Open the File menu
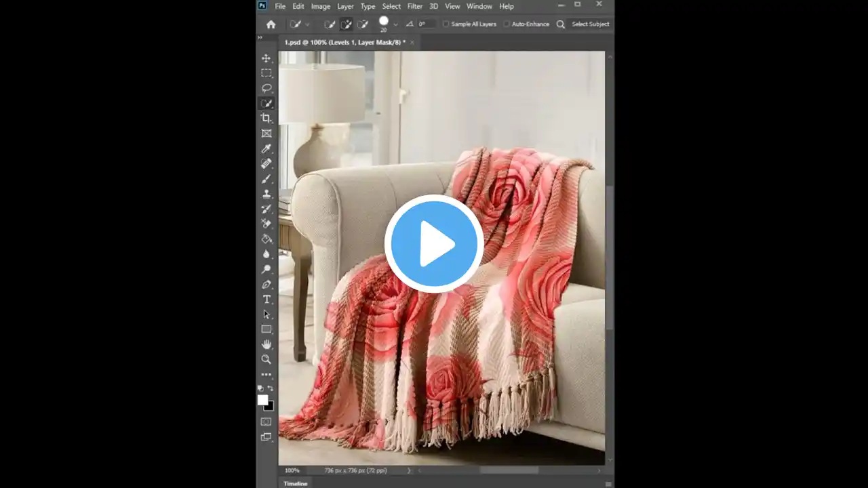This screenshot has width=868, height=488. click(280, 6)
